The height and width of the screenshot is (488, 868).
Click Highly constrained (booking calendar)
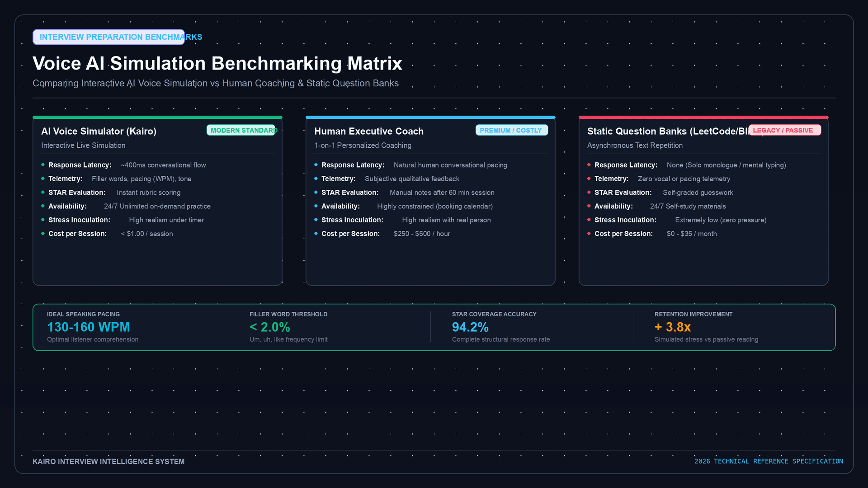pos(435,206)
